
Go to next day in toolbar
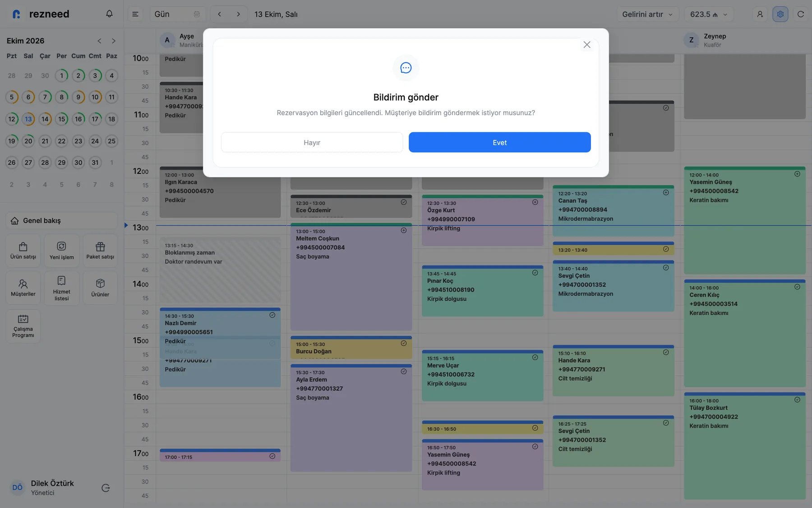click(238, 14)
